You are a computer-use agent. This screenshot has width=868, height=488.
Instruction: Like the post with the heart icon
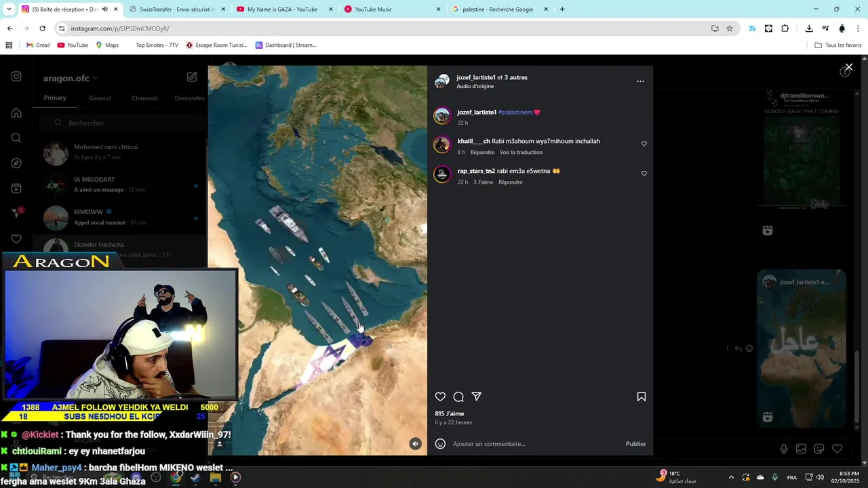440,396
